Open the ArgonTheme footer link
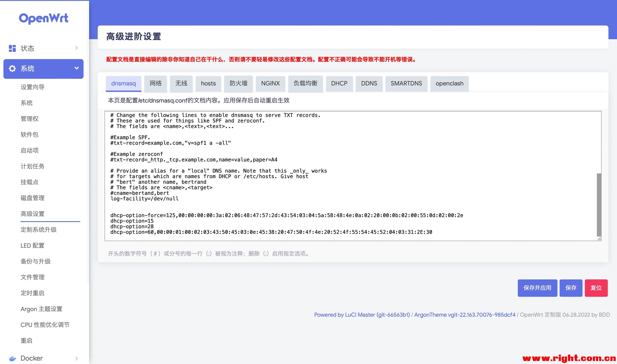The height and width of the screenshot is (364, 617). point(465,315)
